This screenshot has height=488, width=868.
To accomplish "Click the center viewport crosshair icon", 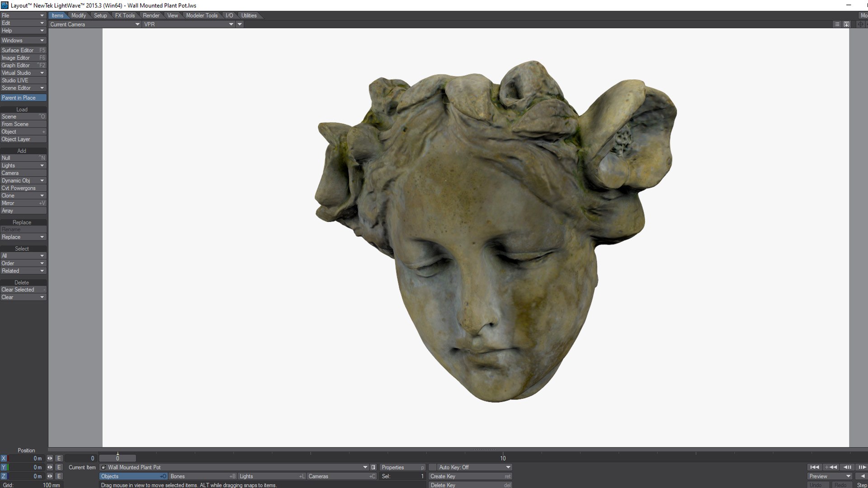I will [860, 24].
